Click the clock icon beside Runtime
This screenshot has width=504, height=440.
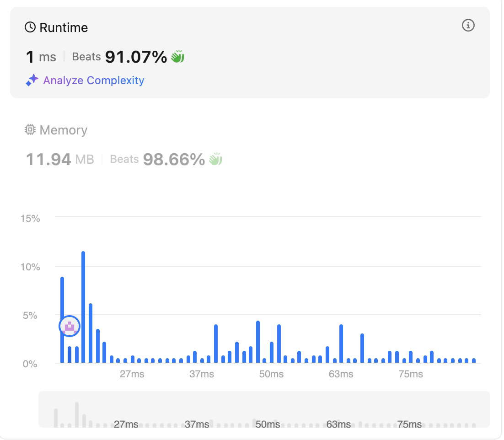click(x=30, y=27)
